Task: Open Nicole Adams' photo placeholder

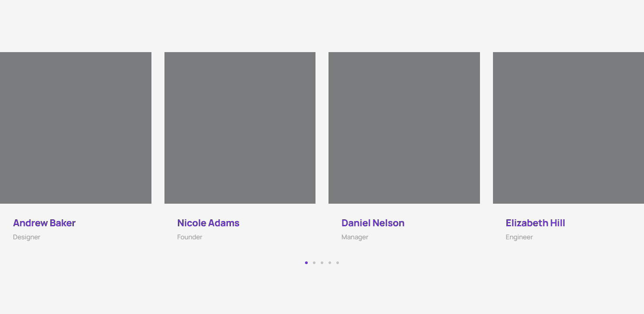Action: click(x=240, y=128)
